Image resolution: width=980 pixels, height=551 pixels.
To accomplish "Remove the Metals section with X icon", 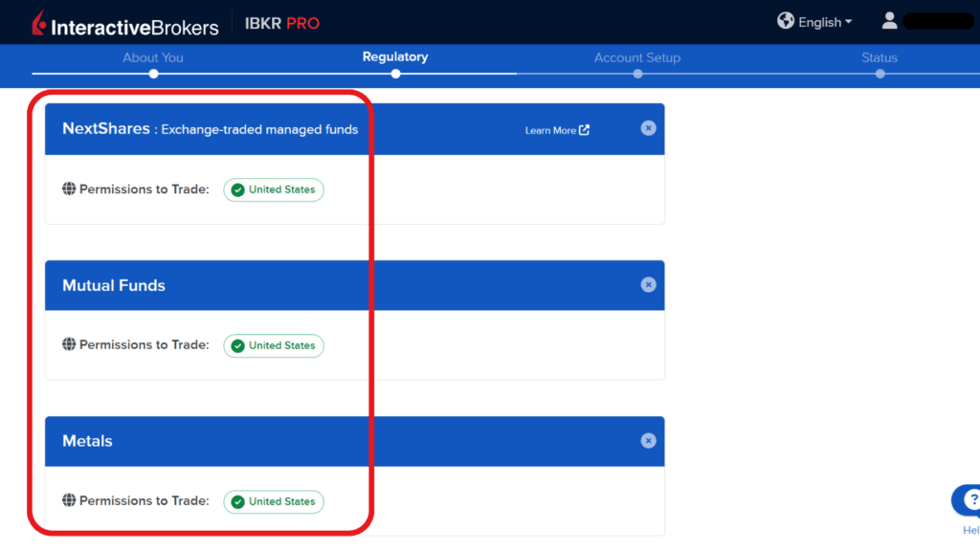I will pos(648,440).
